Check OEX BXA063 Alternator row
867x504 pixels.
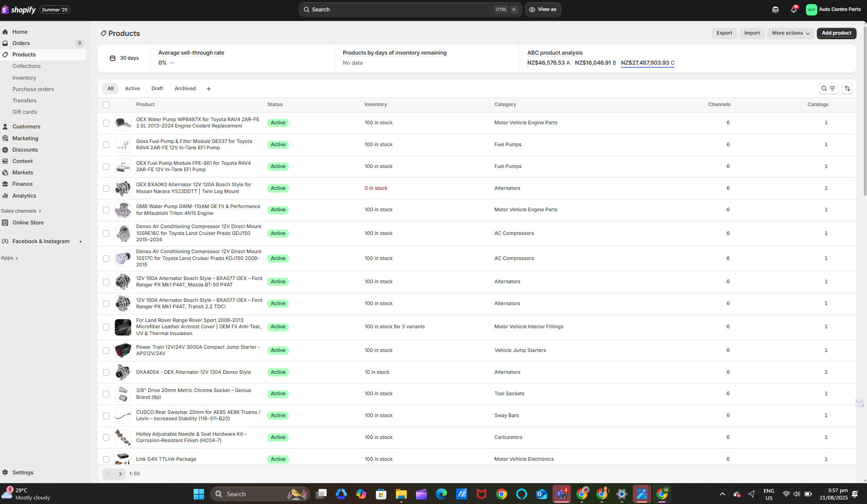pos(106,188)
